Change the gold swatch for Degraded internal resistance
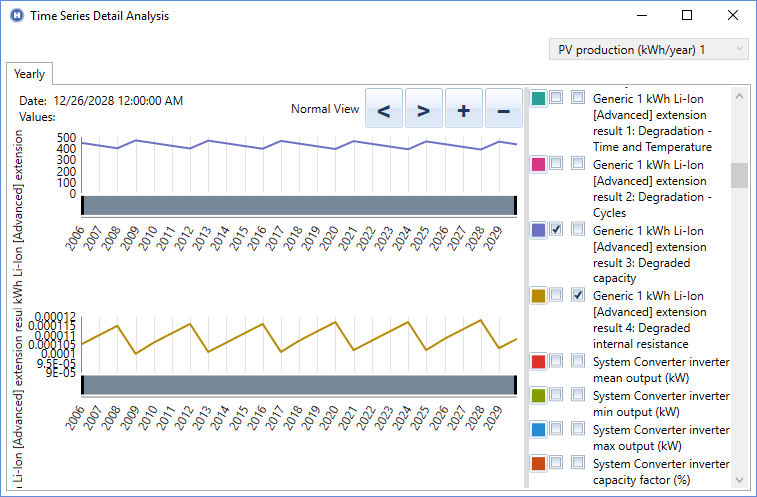The image size is (757, 497). pyautogui.click(x=539, y=296)
